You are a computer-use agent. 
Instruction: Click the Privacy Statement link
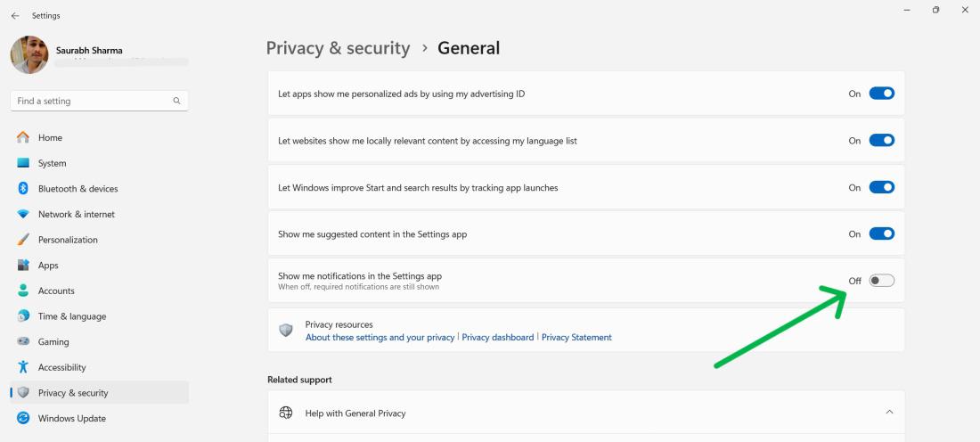click(x=576, y=338)
